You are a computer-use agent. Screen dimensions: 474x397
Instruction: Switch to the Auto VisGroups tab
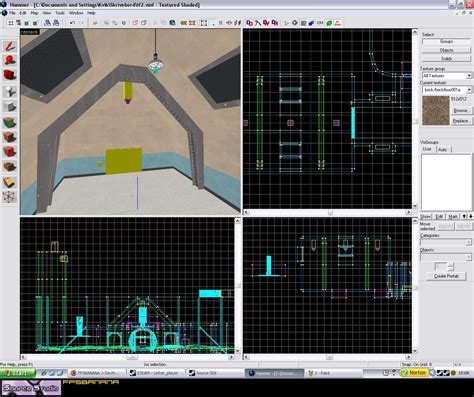point(443,149)
